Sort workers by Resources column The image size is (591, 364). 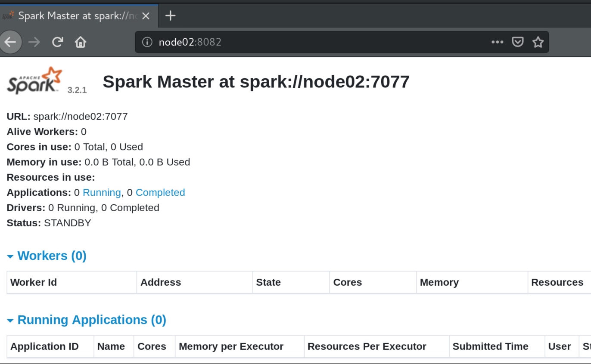pyautogui.click(x=560, y=283)
